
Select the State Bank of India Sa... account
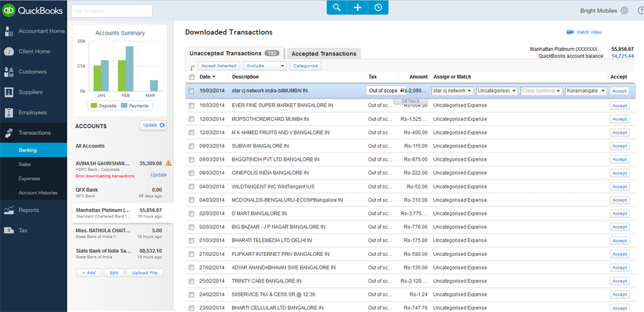pyautogui.click(x=118, y=253)
